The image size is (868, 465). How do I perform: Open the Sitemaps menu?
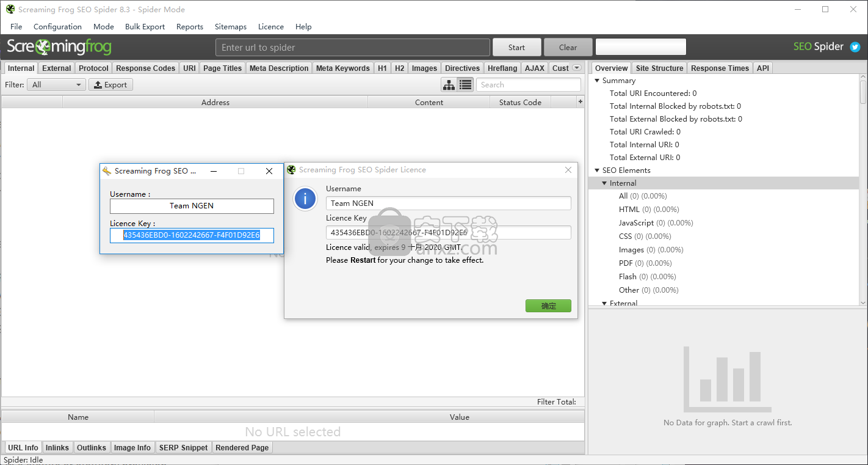231,27
